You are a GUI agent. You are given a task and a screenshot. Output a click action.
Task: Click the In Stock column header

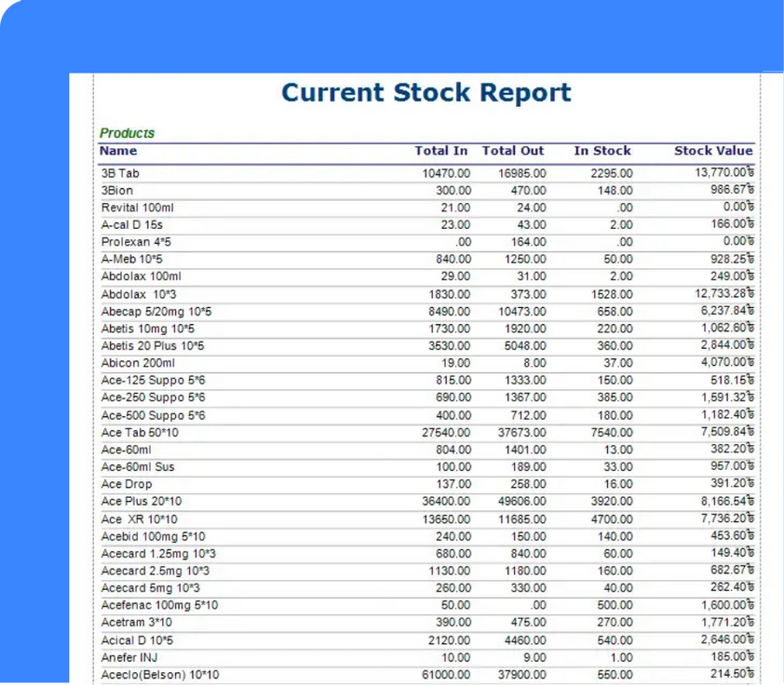pyautogui.click(x=602, y=151)
